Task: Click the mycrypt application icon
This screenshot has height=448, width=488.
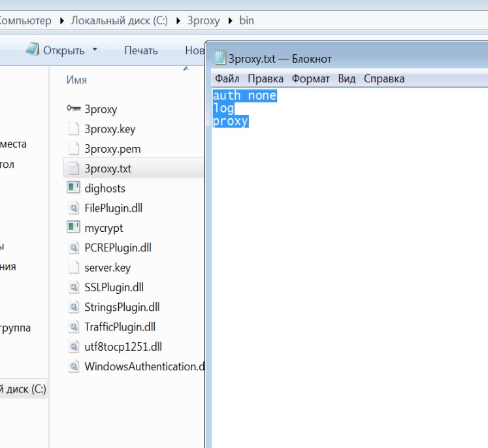Action: point(73,227)
